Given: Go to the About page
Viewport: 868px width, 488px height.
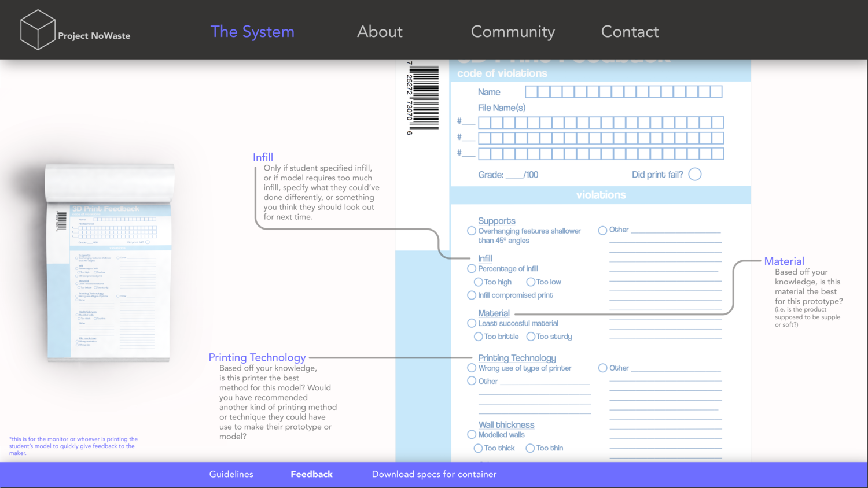Looking at the screenshot, I should click(x=380, y=32).
